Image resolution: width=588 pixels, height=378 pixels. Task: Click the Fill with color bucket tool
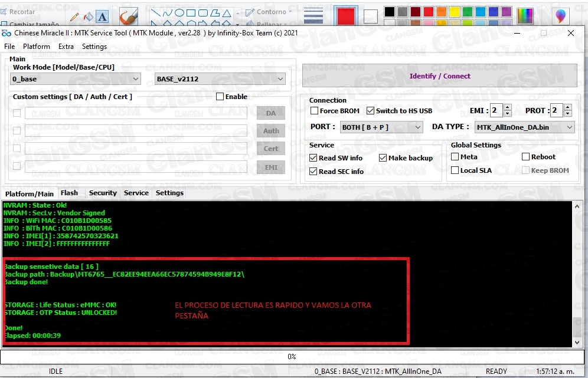tap(87, 16)
